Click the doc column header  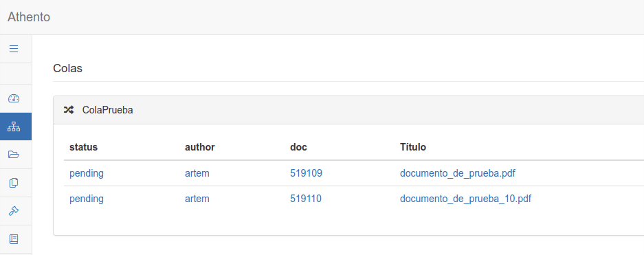[x=298, y=147]
